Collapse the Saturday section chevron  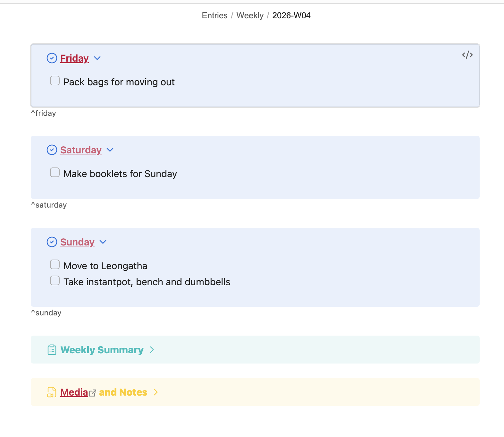click(x=110, y=150)
